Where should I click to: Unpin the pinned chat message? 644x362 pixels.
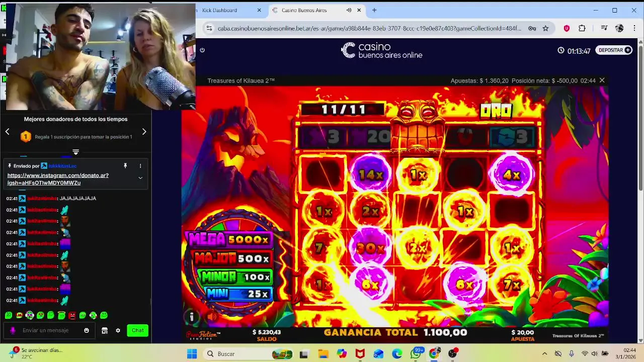point(125,165)
